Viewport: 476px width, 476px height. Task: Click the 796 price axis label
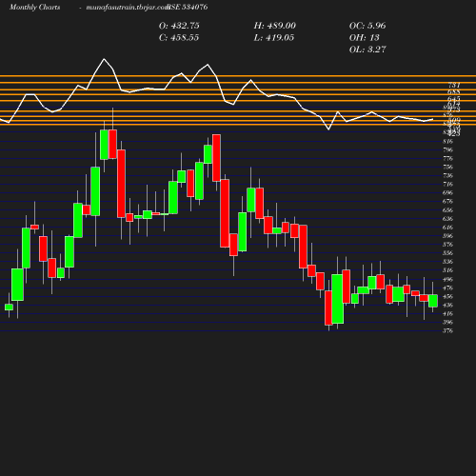tap(447, 149)
